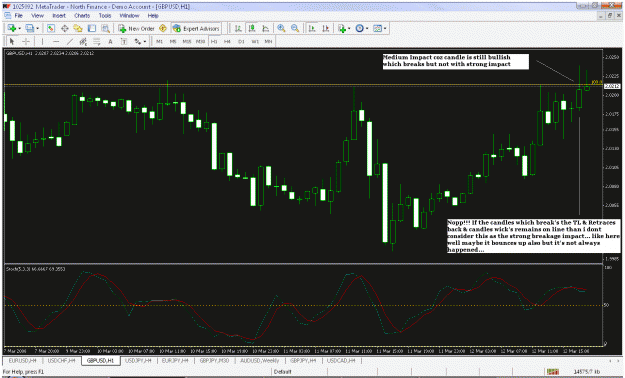Switch to AUDUSD,Weekly chart tab
The height and width of the screenshot is (378, 625).
tap(259, 360)
